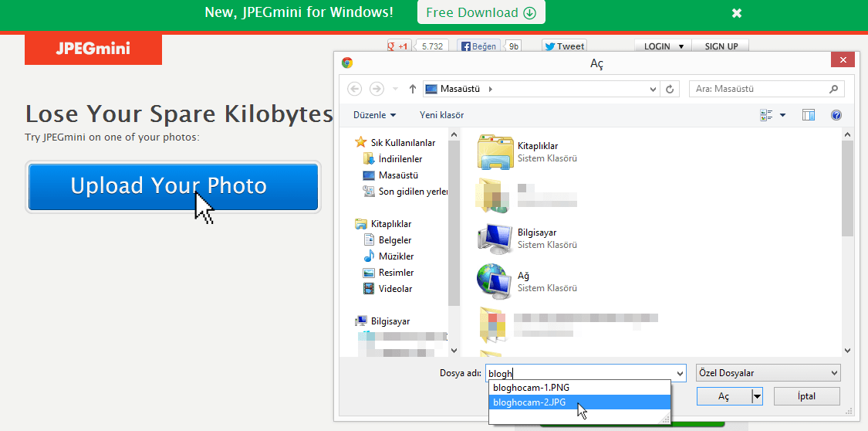The width and height of the screenshot is (868, 431).
Task: Expand the Özel Dosyalar file type dropdown
Action: pyautogui.click(x=768, y=373)
